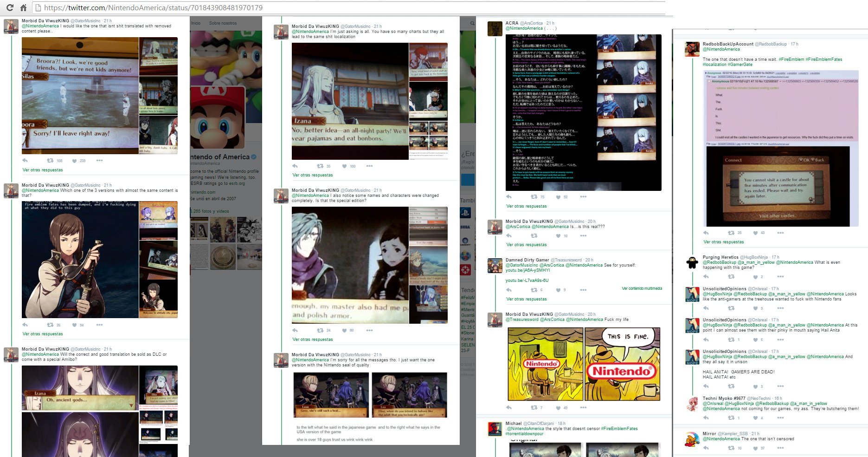The image size is (868, 457).
Task: Like Purging Heretics' tweet
Action: 755,277
